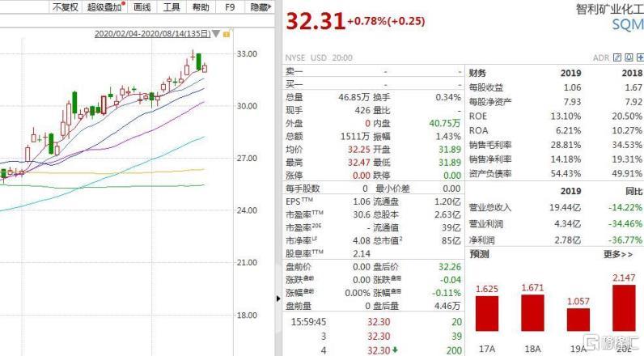Click the 盘后价 value 32.26
Image resolution: width=644 pixels, height=356 pixels.
click(x=450, y=267)
